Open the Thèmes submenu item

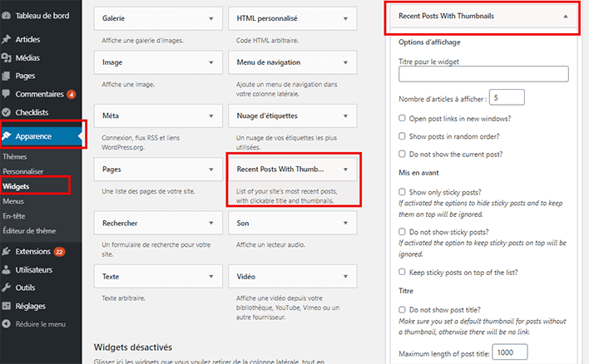pyautogui.click(x=15, y=156)
